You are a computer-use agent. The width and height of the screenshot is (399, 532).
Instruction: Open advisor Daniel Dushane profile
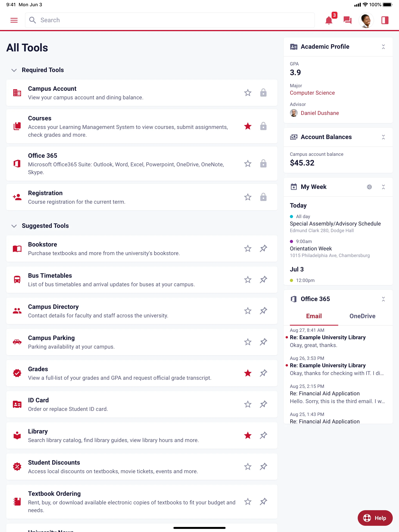click(x=320, y=113)
